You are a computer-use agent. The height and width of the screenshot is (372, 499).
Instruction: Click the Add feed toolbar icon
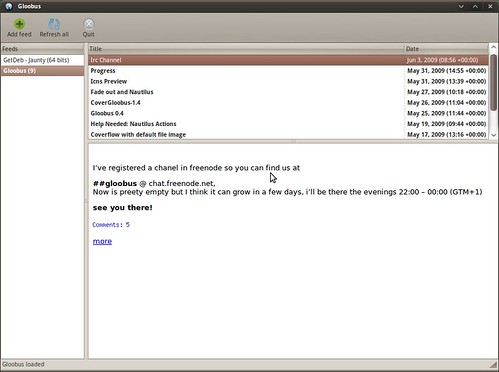19,24
